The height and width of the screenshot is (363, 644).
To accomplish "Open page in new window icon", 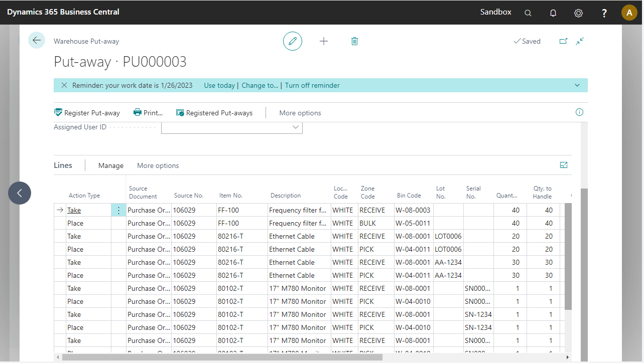I will point(563,41).
